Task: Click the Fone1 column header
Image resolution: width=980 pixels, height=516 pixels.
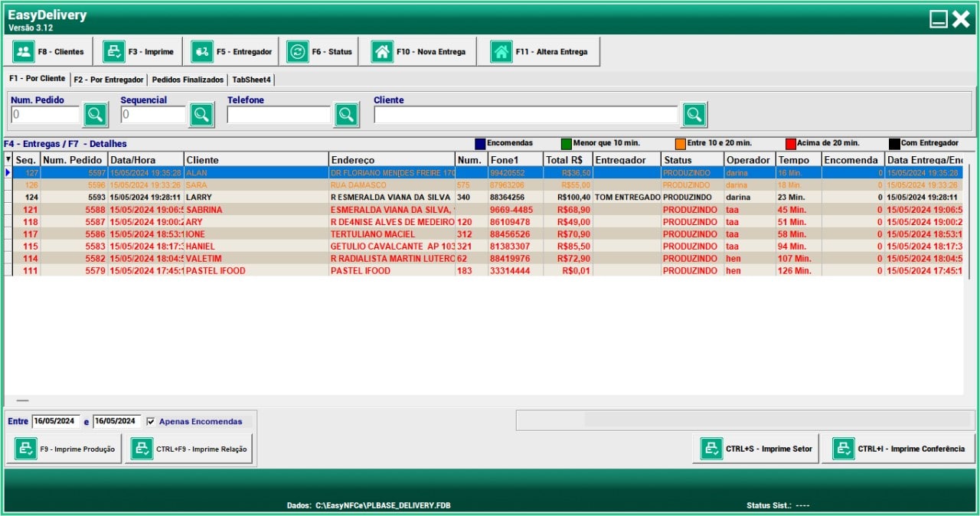Action: 515,160
